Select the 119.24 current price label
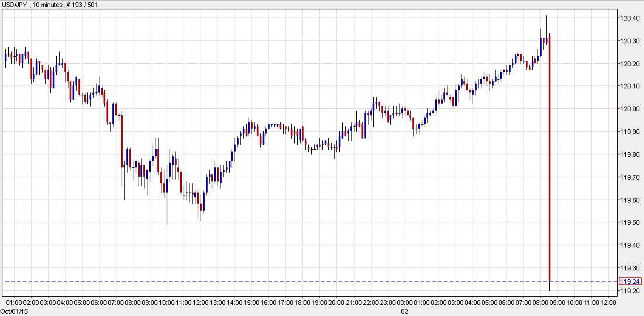Viewport: 644px width, 316px height. (629, 281)
